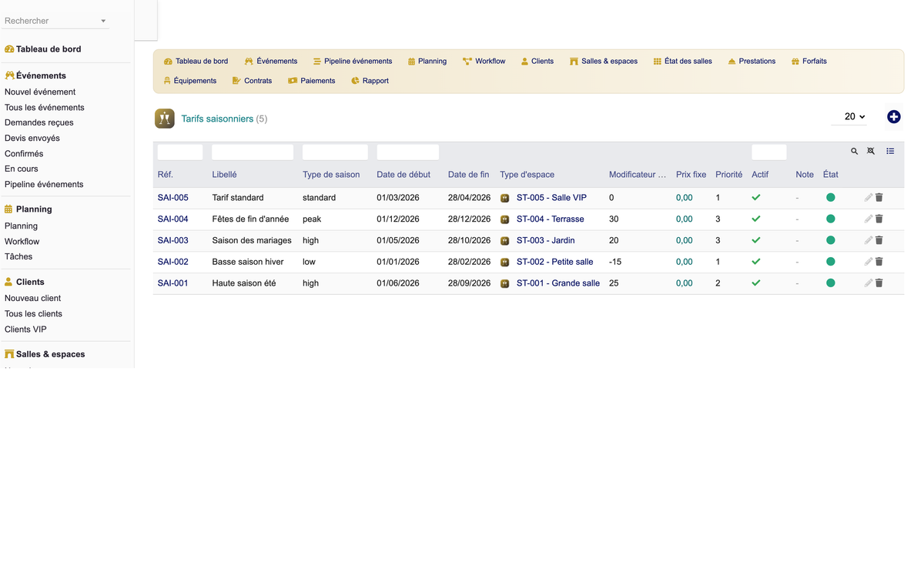Open the Pipeline événements tab in top menu
924x572 pixels.
[353, 62]
